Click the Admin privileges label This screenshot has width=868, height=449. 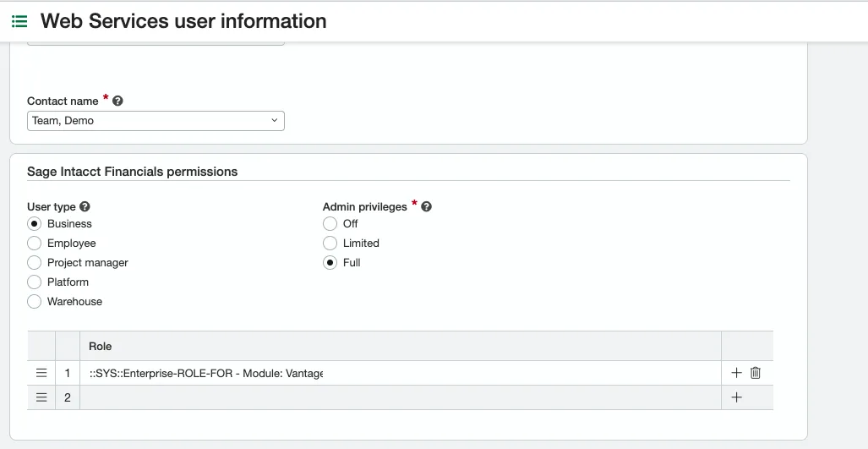pos(365,207)
